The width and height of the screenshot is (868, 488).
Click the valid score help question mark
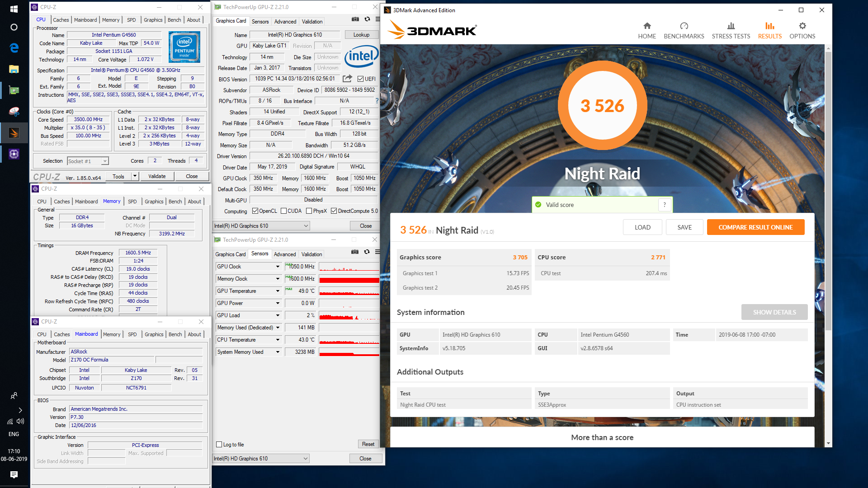tap(665, 205)
